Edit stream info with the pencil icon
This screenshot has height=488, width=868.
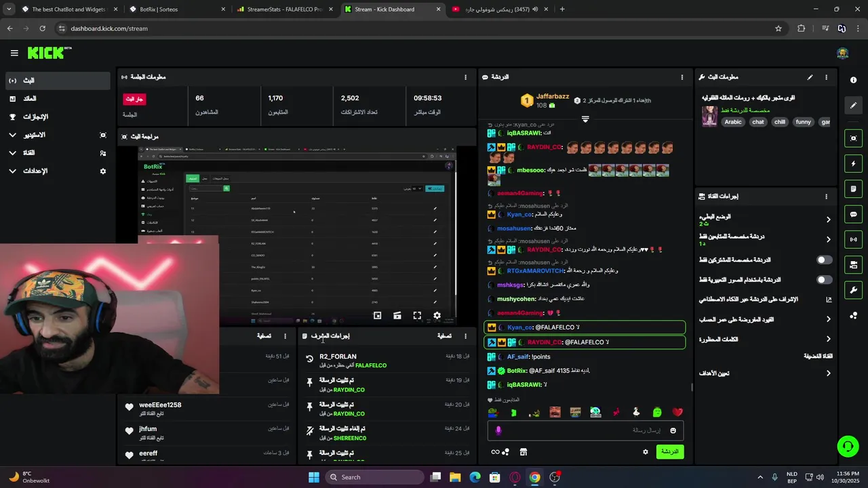pyautogui.click(x=810, y=77)
